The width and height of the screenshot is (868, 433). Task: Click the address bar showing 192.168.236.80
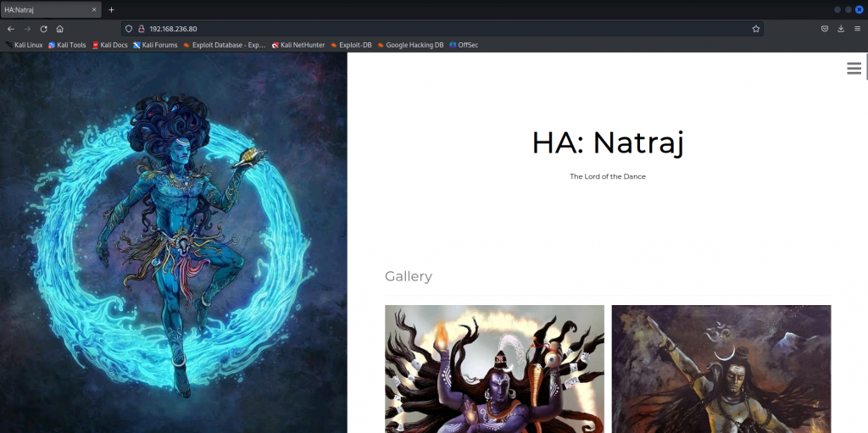(x=442, y=29)
